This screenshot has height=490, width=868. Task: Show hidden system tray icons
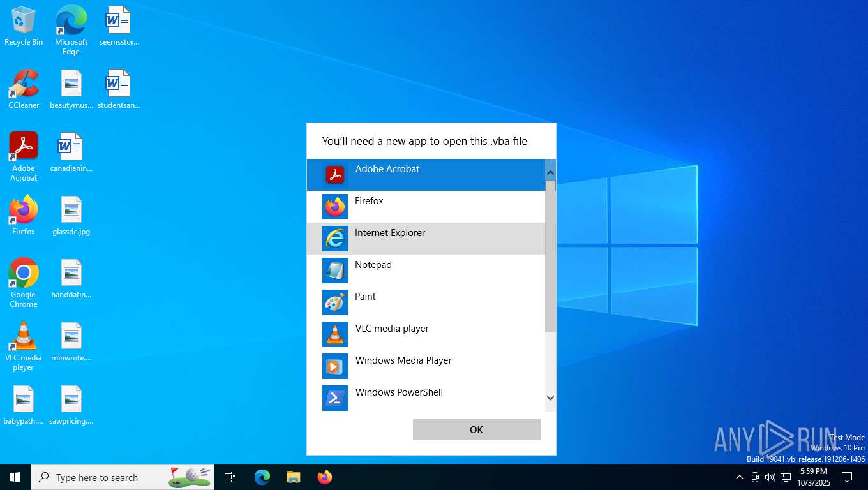(x=740, y=477)
